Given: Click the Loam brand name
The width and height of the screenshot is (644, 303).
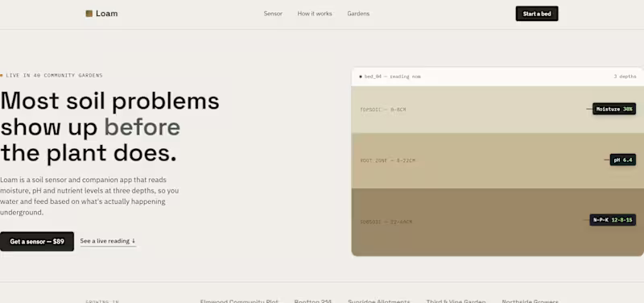Looking at the screenshot, I should [107, 14].
